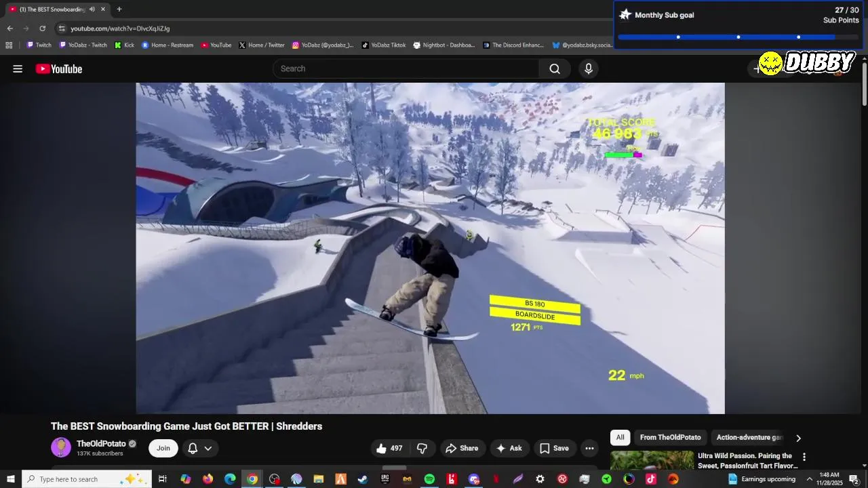
Task: Open the notification center icon
Action: pos(854,479)
